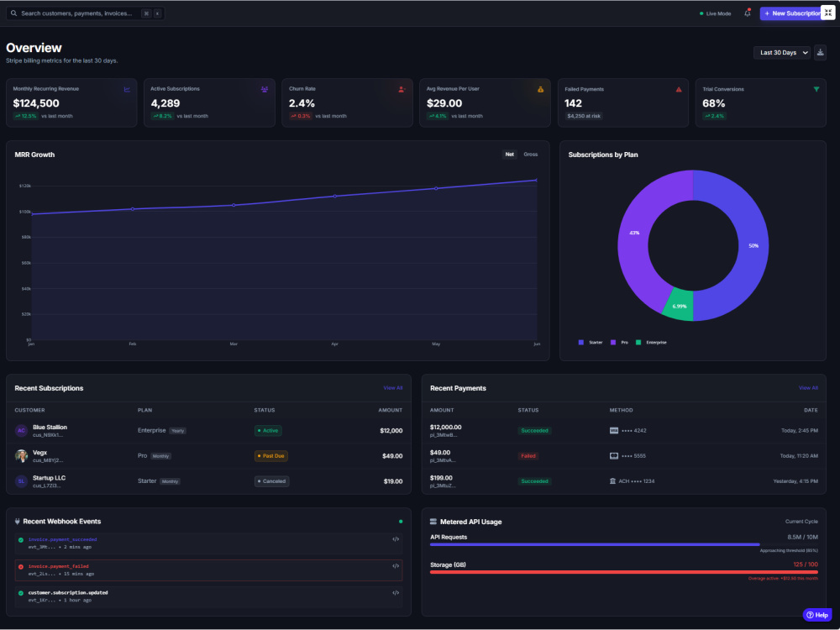Click the Active Subscriptions users icon
840x630 pixels.
click(x=264, y=90)
